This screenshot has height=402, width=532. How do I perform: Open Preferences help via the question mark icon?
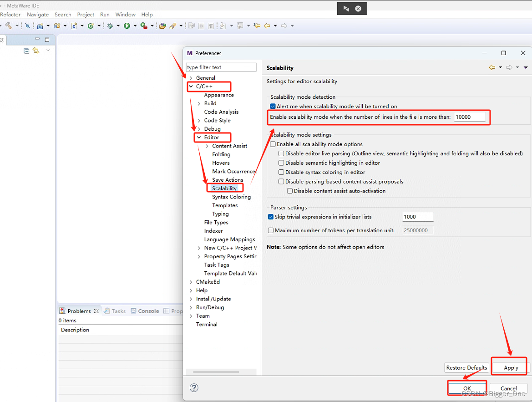click(x=194, y=388)
